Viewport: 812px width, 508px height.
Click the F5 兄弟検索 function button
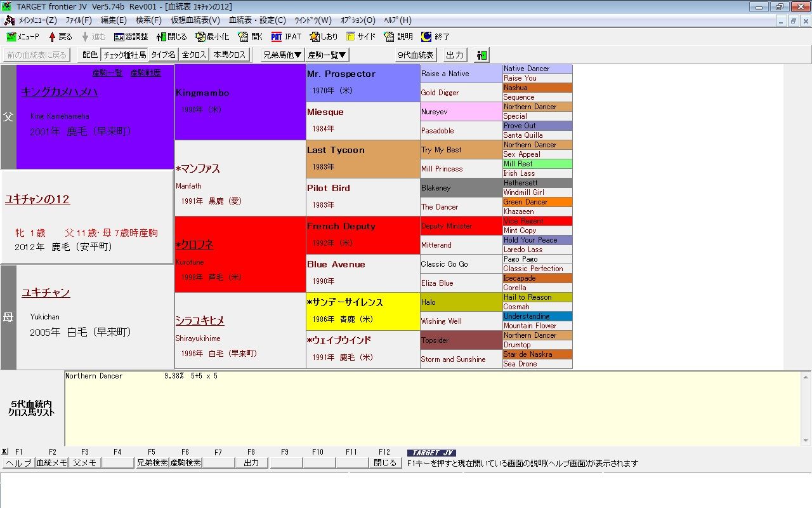[x=152, y=463]
